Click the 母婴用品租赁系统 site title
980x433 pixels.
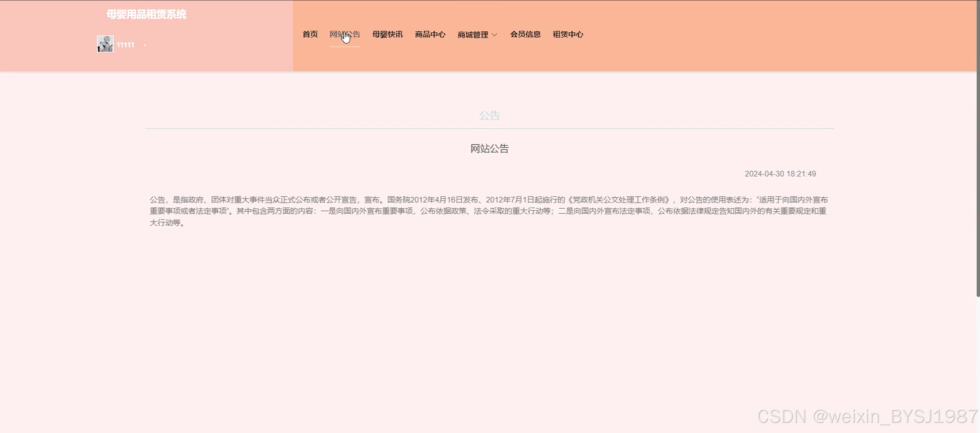[x=146, y=14]
